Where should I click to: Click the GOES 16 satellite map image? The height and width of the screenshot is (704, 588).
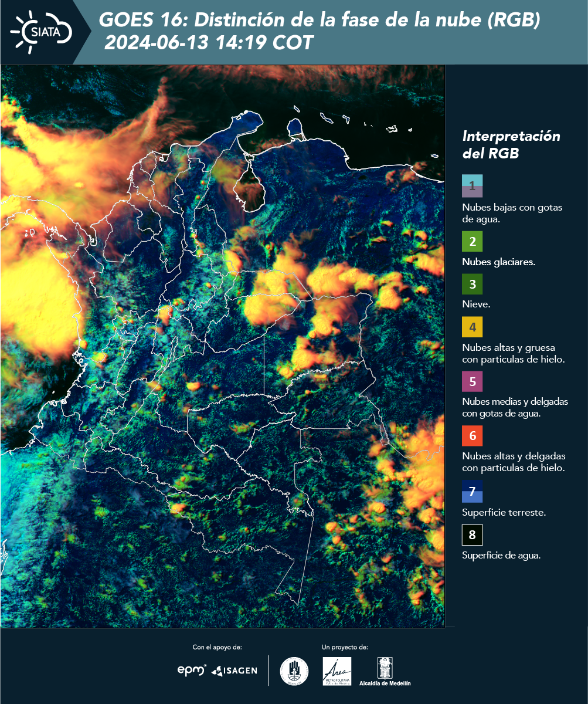[223, 346]
